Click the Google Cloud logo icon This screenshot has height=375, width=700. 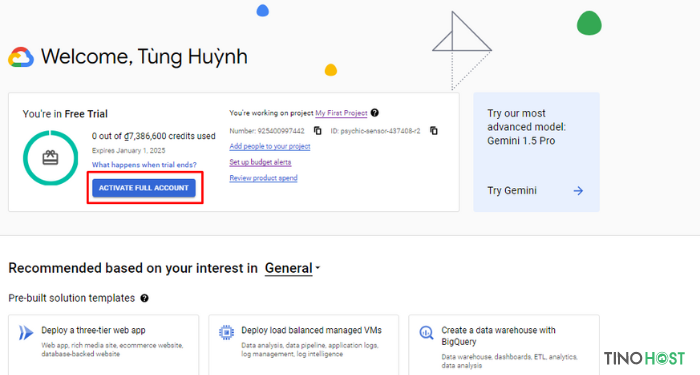point(21,57)
